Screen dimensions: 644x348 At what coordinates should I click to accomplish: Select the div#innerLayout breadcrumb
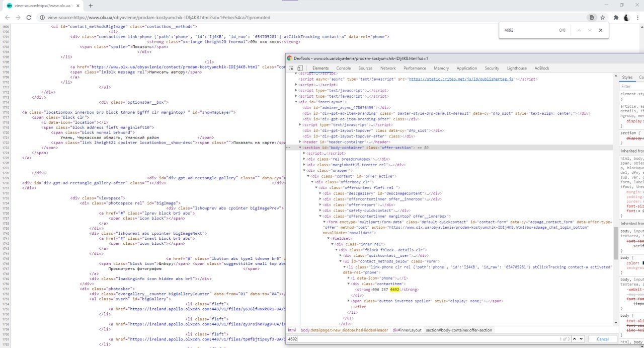click(407, 330)
